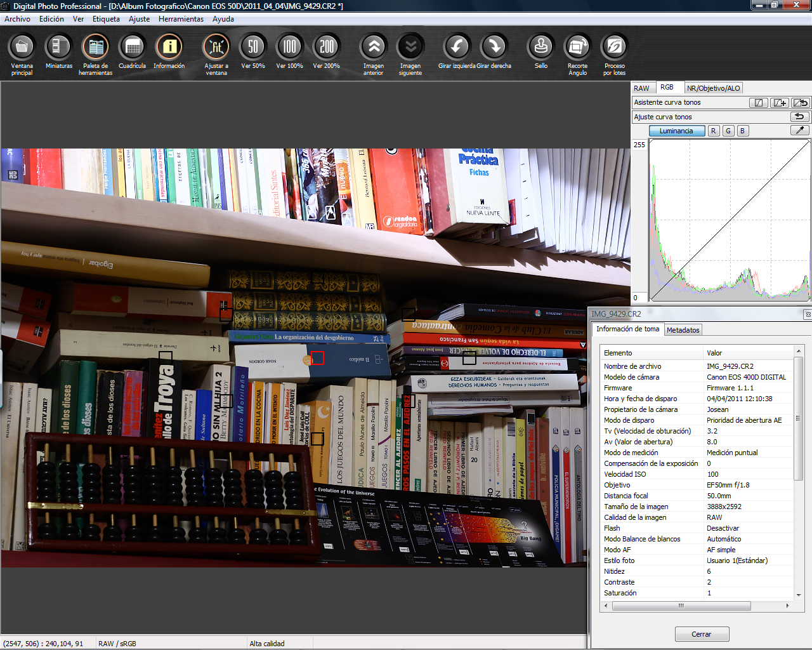The image size is (812, 650).
Task: Select the Sello stamp tool
Action: (541, 48)
